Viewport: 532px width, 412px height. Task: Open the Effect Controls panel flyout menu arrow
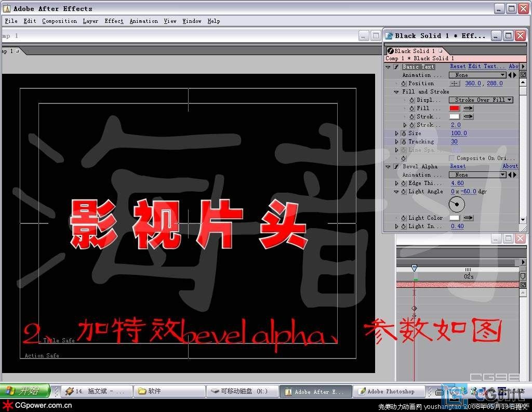(x=523, y=67)
